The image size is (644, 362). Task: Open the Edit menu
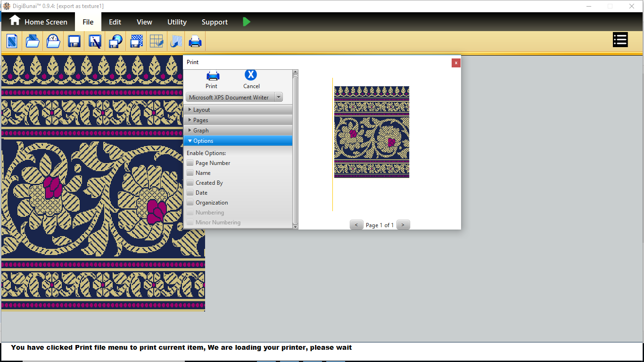[115, 22]
